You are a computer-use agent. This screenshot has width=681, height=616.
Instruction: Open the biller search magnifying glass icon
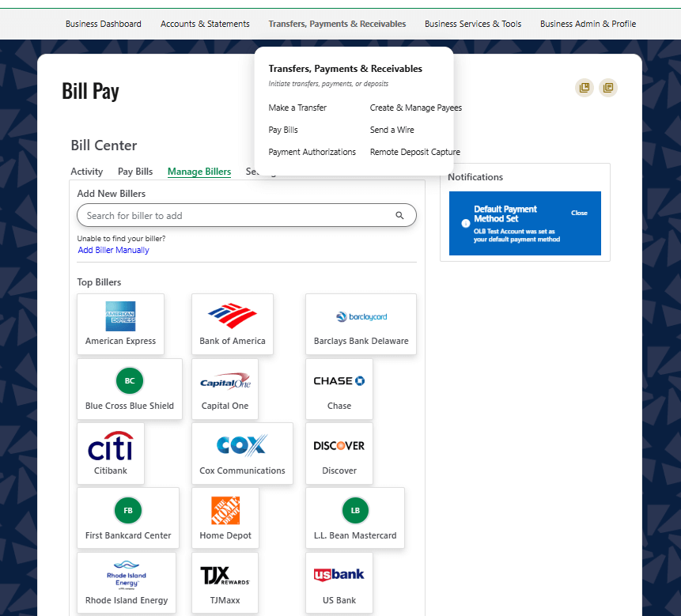tap(399, 214)
